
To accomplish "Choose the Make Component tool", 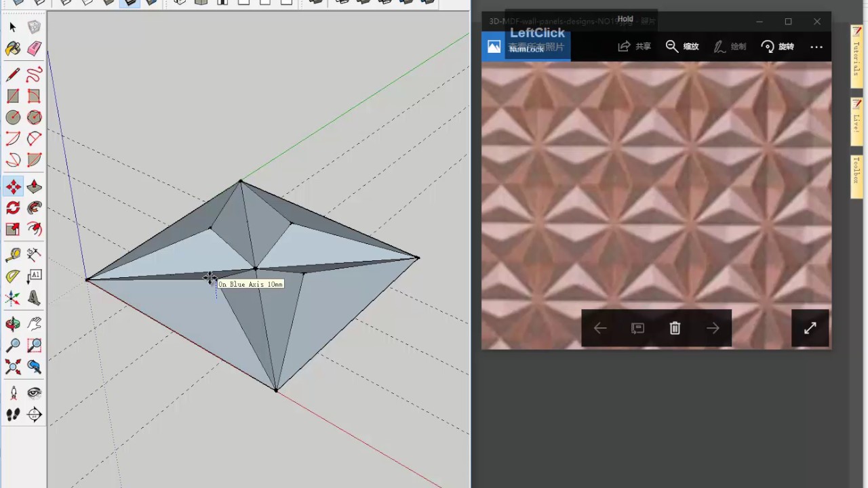I will [35, 27].
